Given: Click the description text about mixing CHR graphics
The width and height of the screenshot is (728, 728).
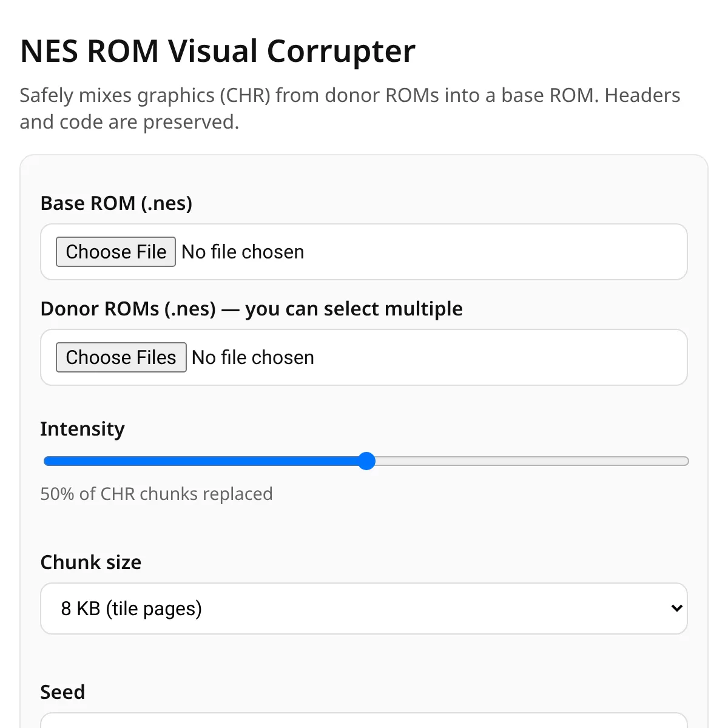Looking at the screenshot, I should [x=349, y=108].
